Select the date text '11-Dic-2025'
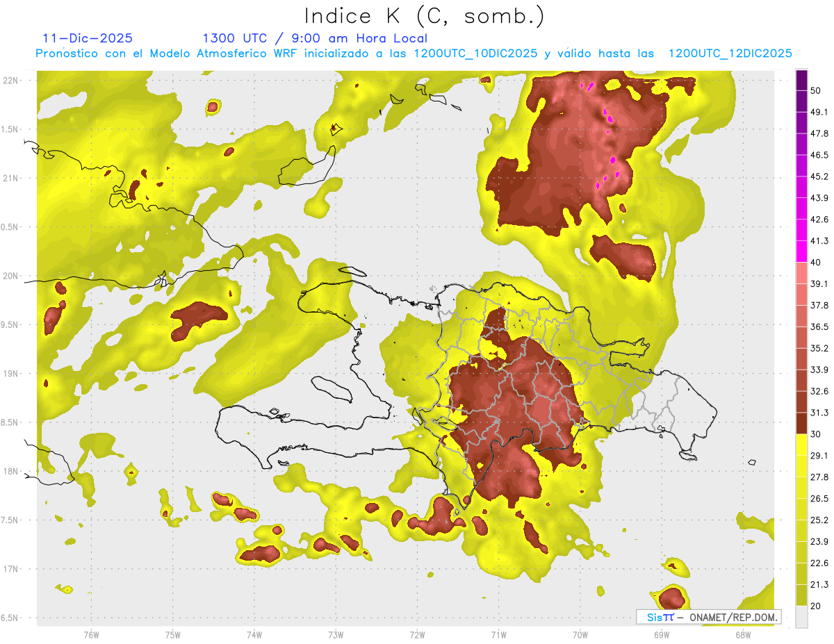Image resolution: width=834 pixels, height=644 pixels. tap(88, 38)
